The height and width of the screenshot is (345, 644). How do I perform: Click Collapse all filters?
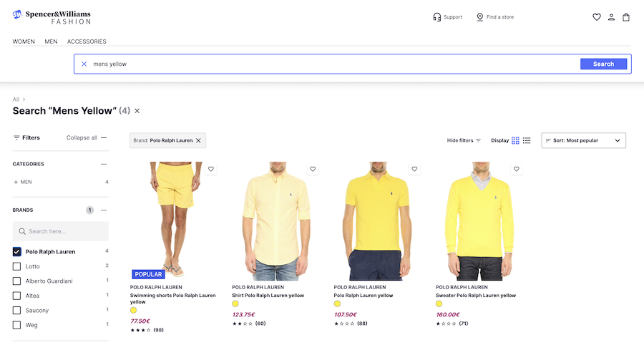[87, 137]
